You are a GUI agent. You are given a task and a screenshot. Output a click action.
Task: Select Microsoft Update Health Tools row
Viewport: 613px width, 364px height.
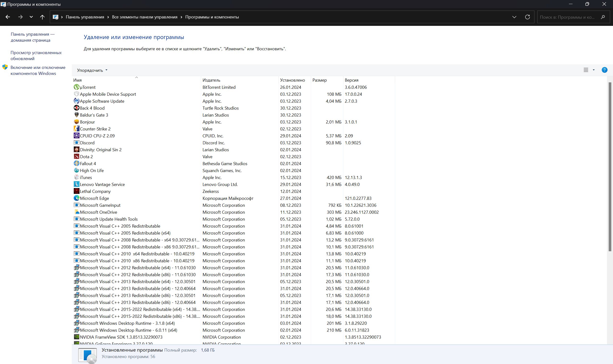[x=234, y=219]
